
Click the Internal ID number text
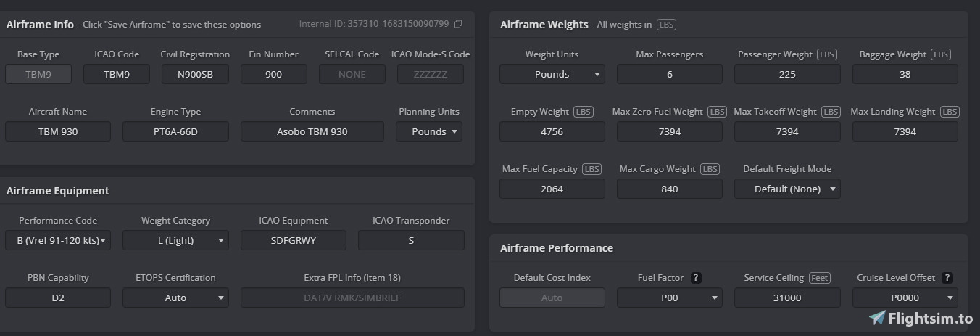click(398, 24)
